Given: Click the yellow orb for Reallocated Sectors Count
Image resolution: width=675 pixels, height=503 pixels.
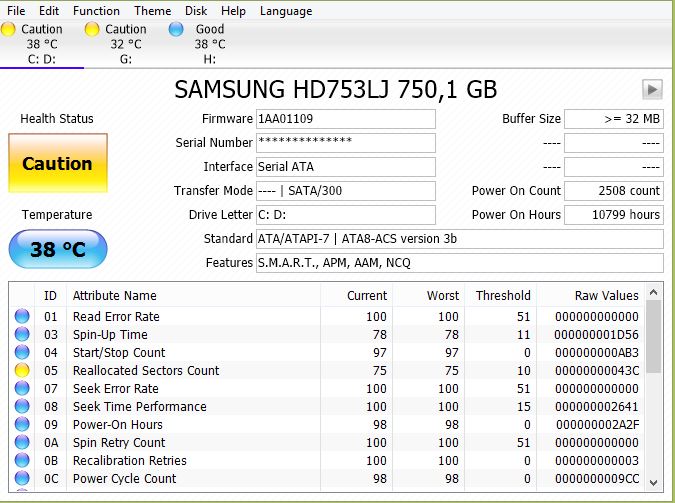Looking at the screenshot, I should point(22,370).
